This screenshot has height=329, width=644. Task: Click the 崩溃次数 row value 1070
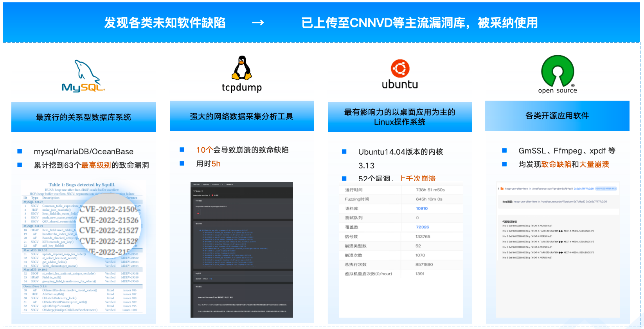[x=420, y=255]
